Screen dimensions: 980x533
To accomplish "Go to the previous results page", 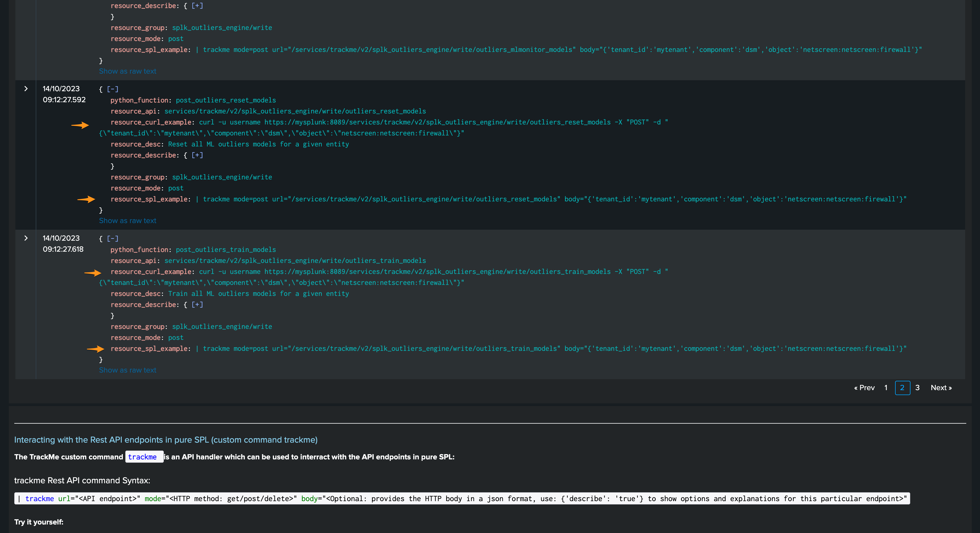I will pyautogui.click(x=864, y=388).
